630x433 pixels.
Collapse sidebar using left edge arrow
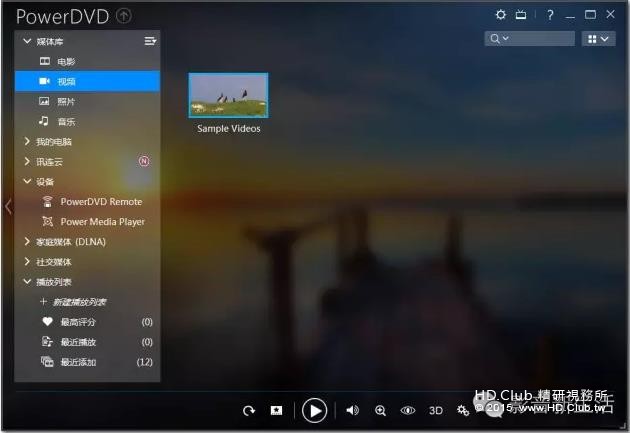pos(8,206)
